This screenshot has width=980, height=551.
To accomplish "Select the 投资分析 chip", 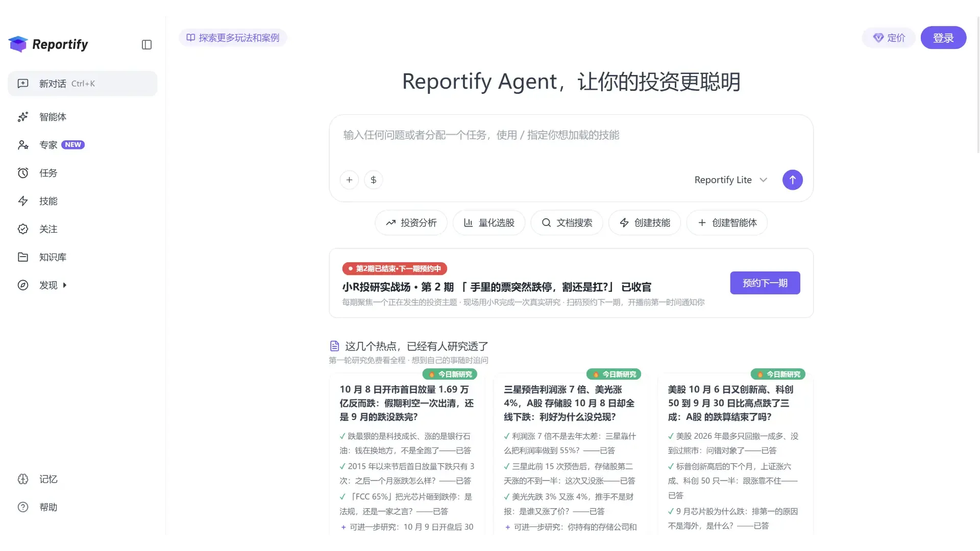I will tap(411, 223).
